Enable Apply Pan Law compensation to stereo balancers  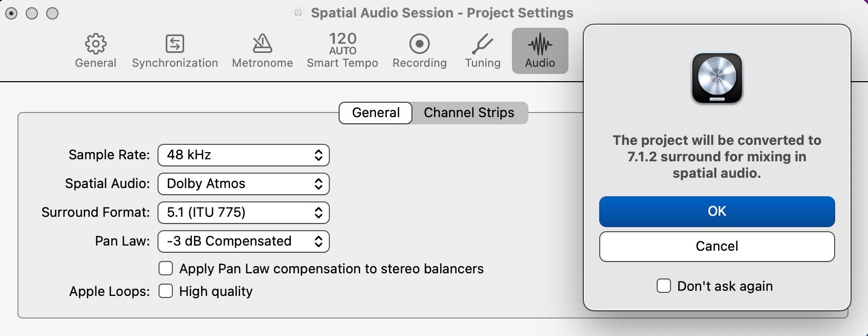coord(165,268)
